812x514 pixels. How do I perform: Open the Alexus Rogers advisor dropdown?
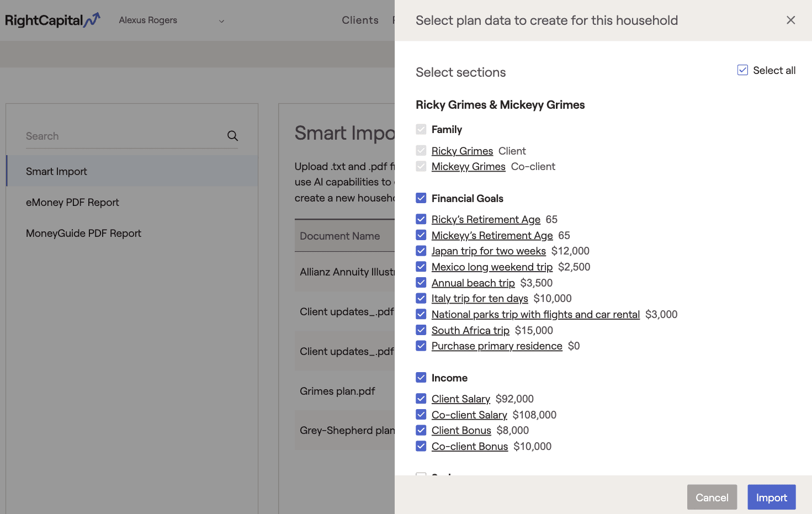click(172, 20)
